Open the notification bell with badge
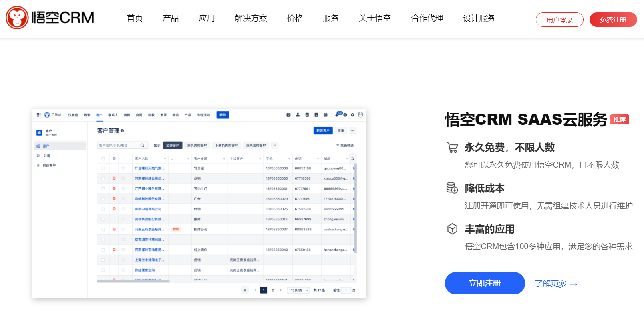 [x=337, y=115]
